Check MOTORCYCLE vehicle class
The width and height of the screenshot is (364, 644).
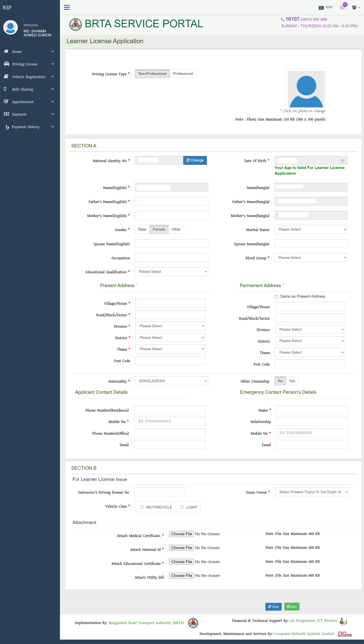[142, 507]
